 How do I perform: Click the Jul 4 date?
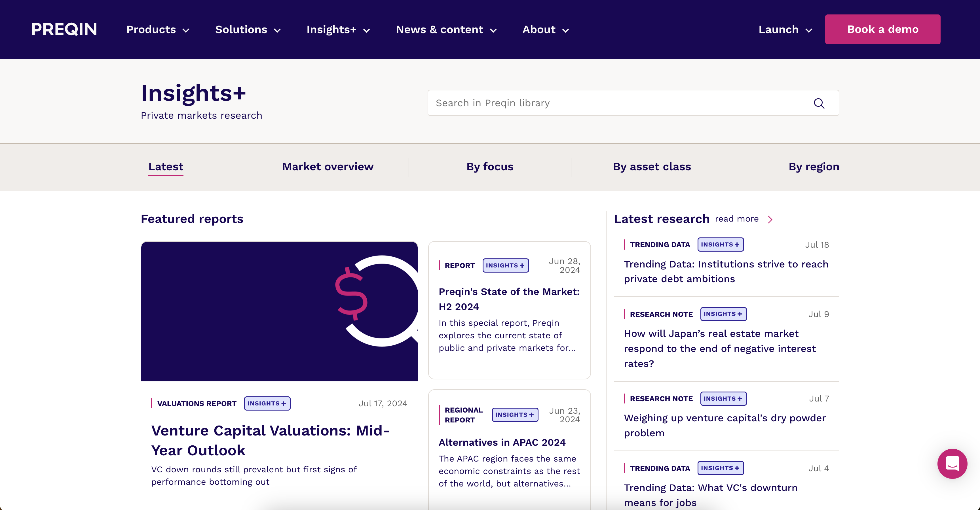pyautogui.click(x=819, y=468)
